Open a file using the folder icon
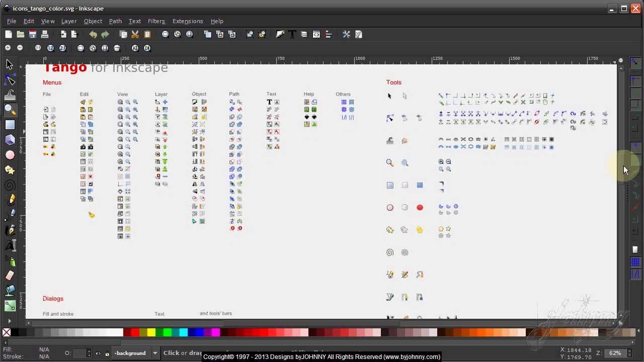Image resolution: width=644 pixels, height=362 pixels. coord(21,34)
